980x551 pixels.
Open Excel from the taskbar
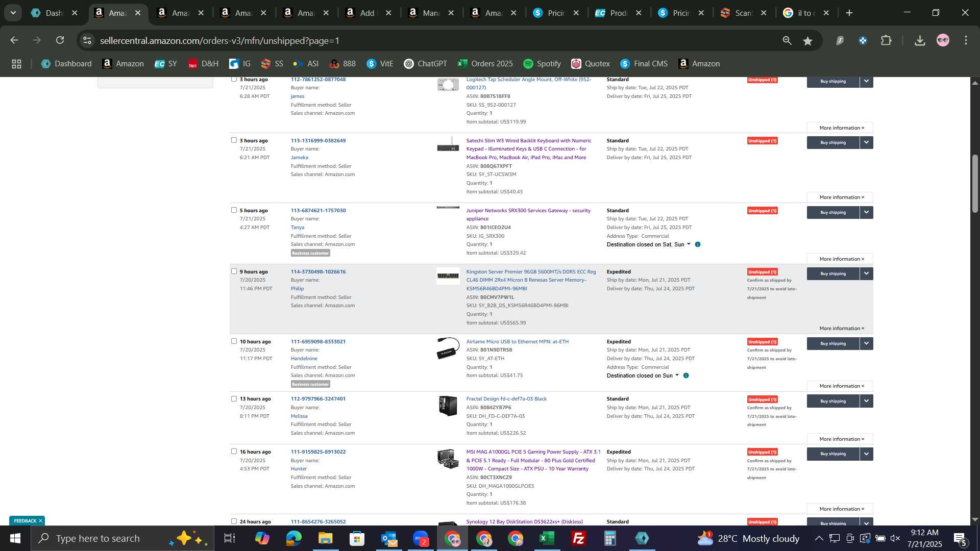point(547,538)
